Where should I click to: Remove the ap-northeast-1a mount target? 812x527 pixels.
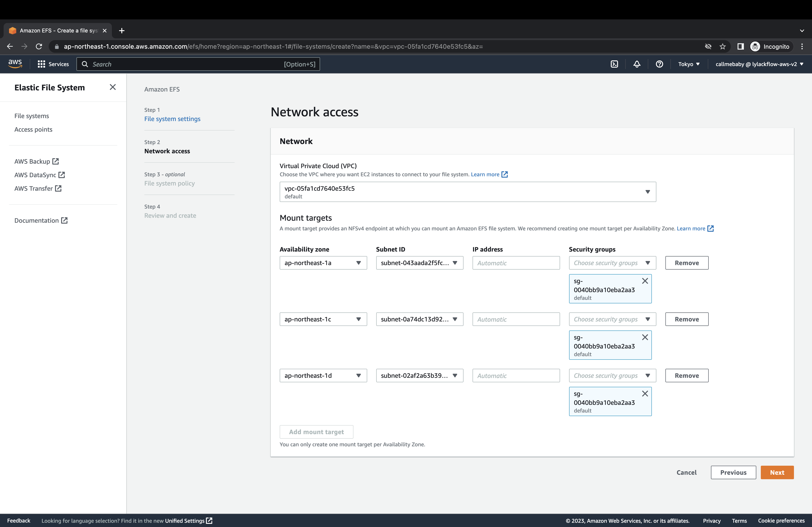click(x=686, y=263)
